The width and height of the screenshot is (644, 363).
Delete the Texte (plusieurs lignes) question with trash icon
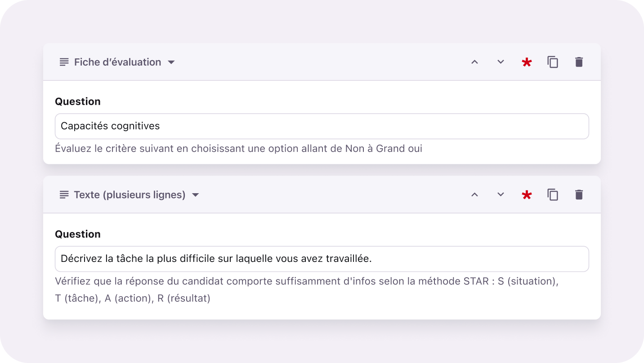(x=579, y=195)
